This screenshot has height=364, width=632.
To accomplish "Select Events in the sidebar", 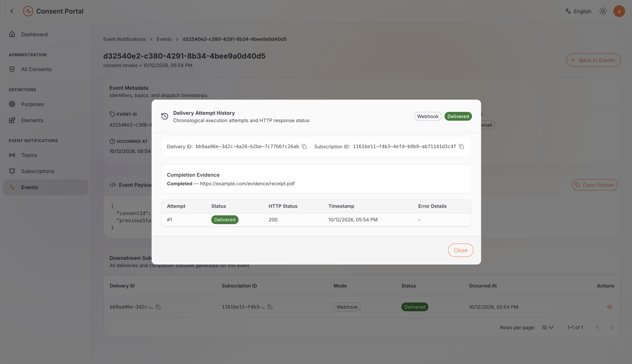I will coord(45,187).
